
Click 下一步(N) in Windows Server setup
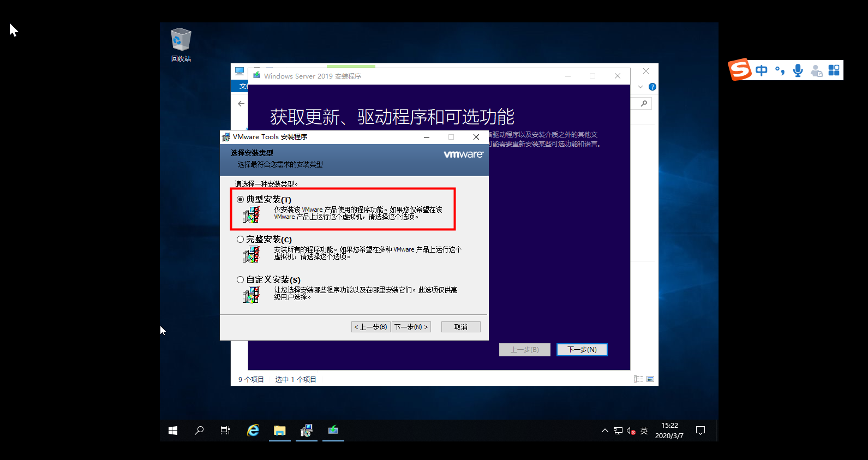pyautogui.click(x=582, y=350)
